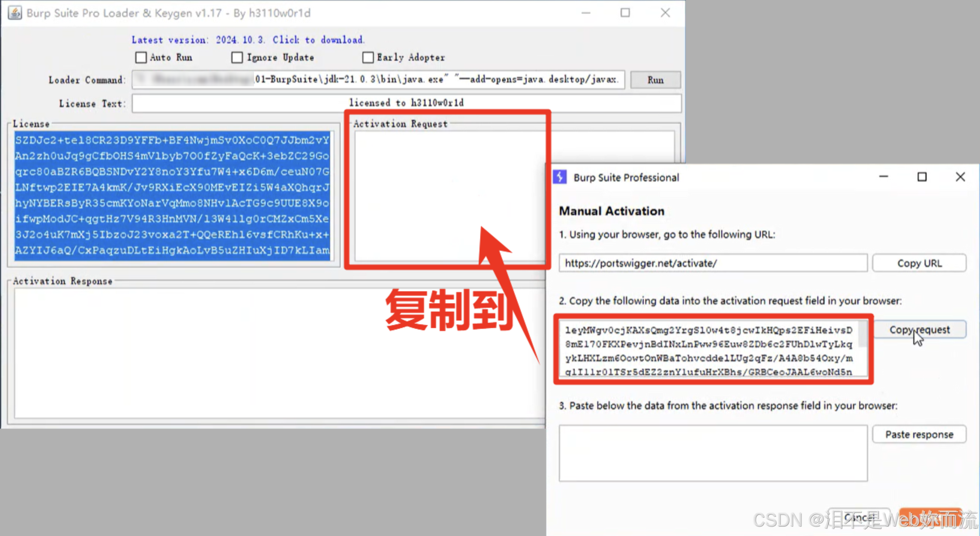Click the Copy URL button

919,263
